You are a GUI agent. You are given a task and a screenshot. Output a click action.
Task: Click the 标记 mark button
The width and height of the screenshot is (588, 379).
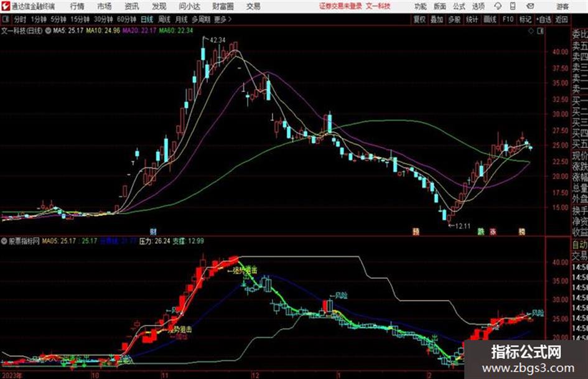point(525,19)
